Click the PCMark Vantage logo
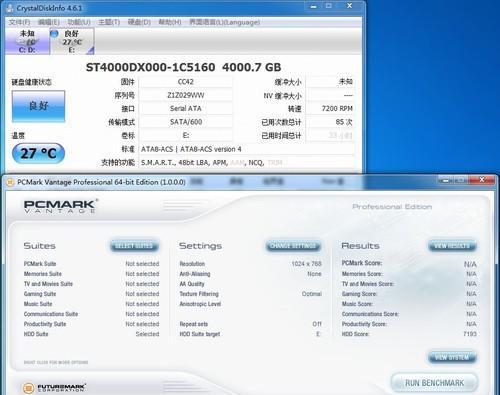Image resolution: width=500 pixels, height=395 pixels. (61, 206)
